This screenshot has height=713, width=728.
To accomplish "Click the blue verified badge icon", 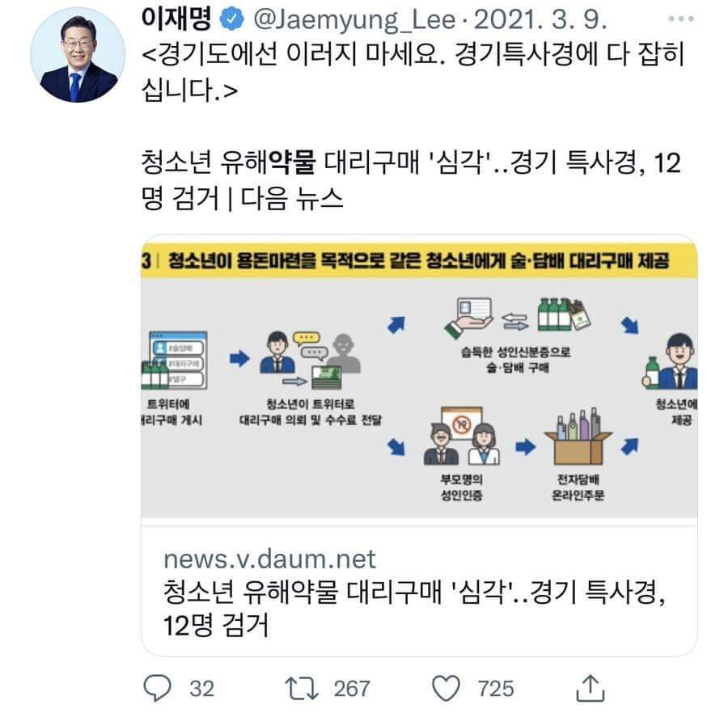I will (x=231, y=19).
